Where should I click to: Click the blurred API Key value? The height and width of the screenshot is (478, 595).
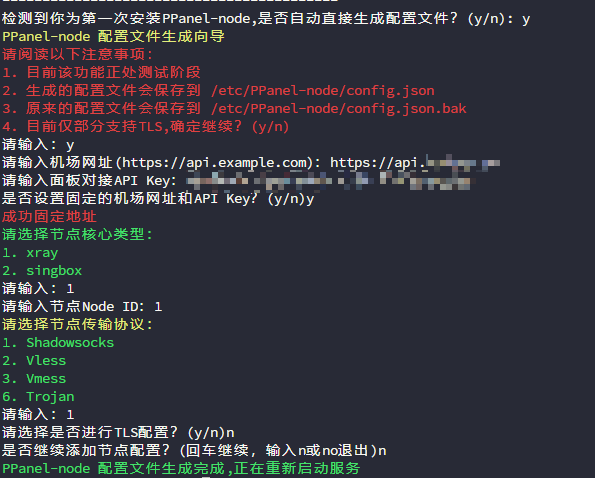(x=329, y=181)
